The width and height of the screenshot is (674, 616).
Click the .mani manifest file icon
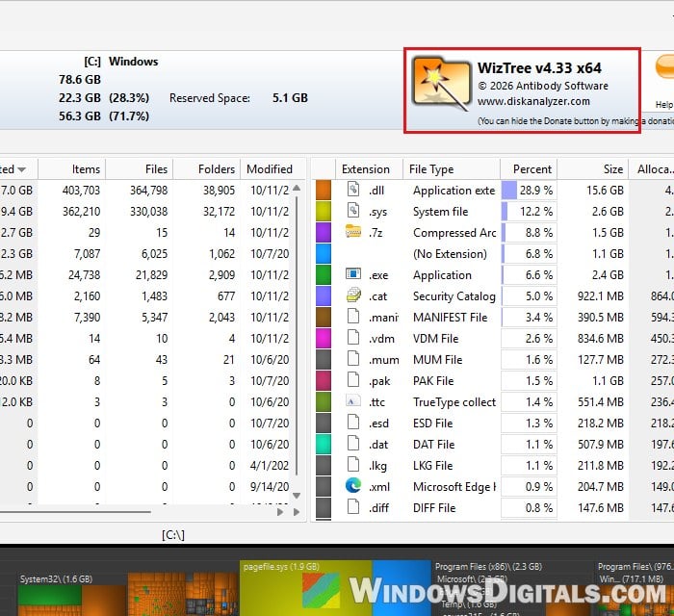[353, 317]
